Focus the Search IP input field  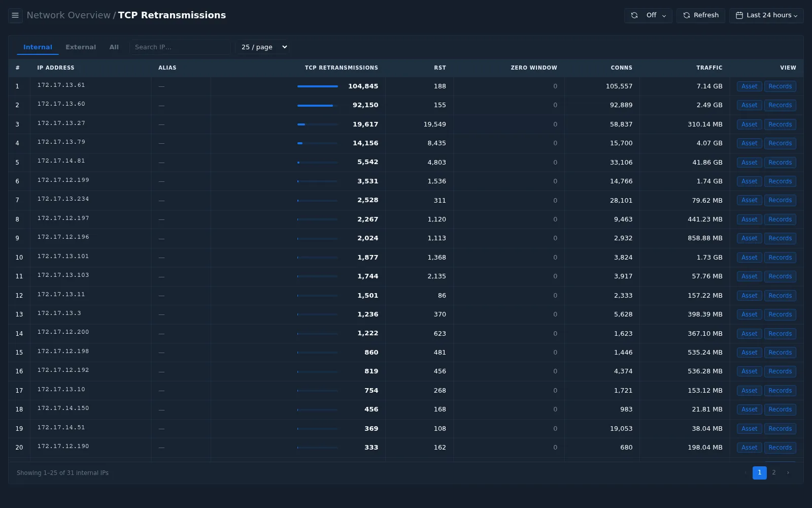180,47
